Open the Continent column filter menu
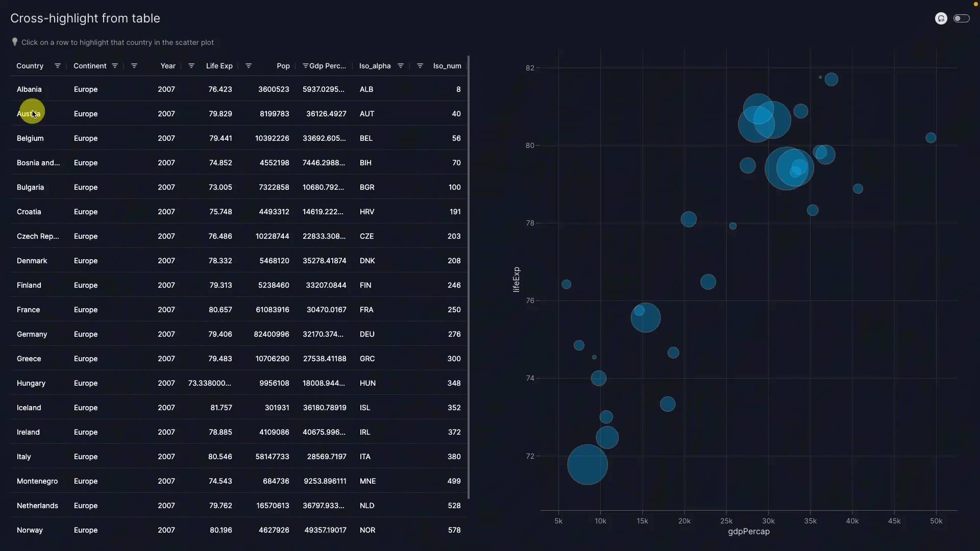980x551 pixels. tap(115, 66)
